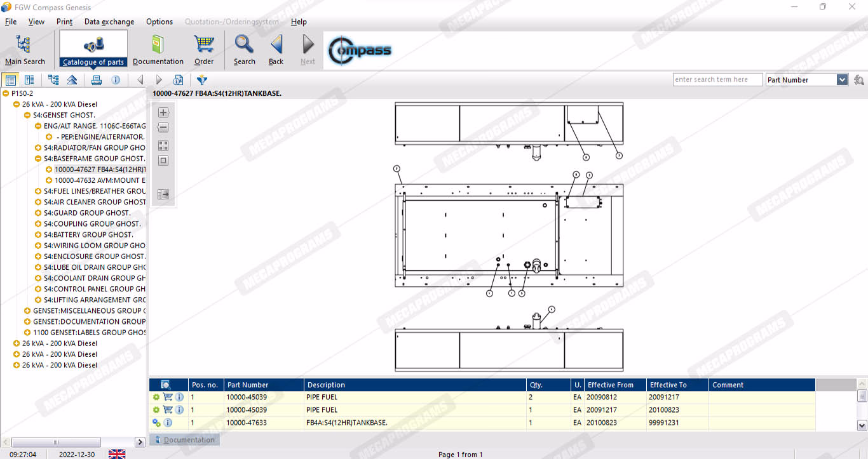Click gear icon of the 10000-47633 row
868x459 pixels.
[156, 422]
